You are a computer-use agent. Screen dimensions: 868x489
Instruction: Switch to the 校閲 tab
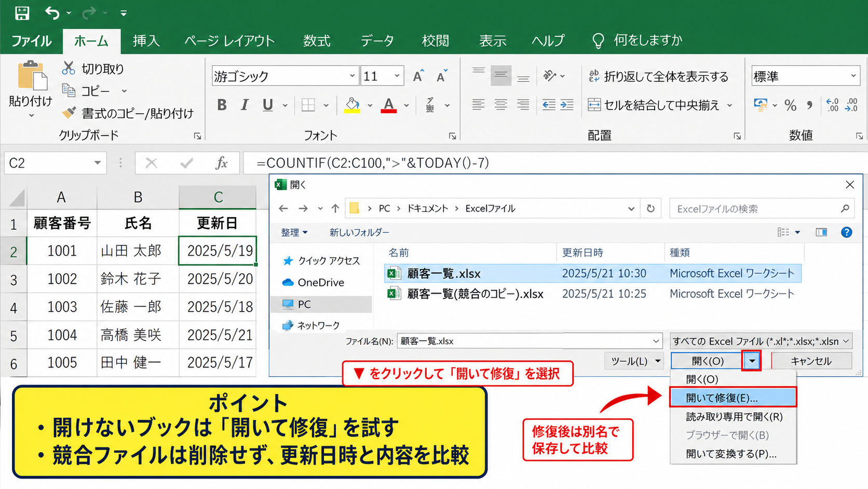pos(436,41)
